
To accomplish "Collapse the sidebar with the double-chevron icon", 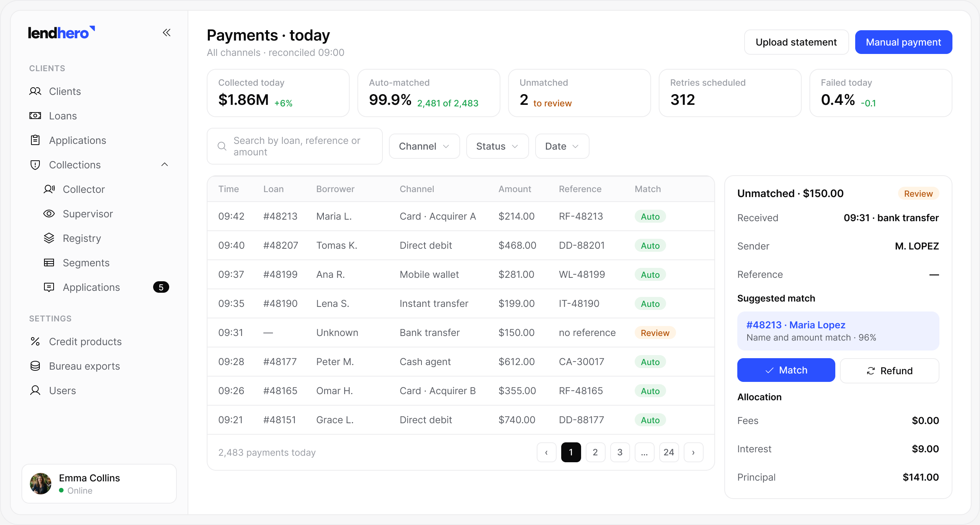I will pyautogui.click(x=167, y=33).
